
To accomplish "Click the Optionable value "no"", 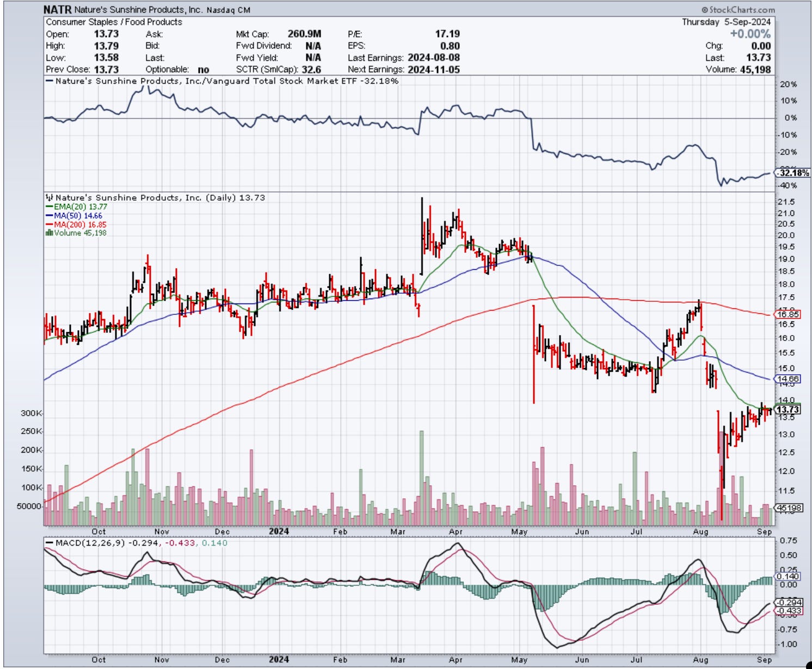I will click(x=204, y=70).
